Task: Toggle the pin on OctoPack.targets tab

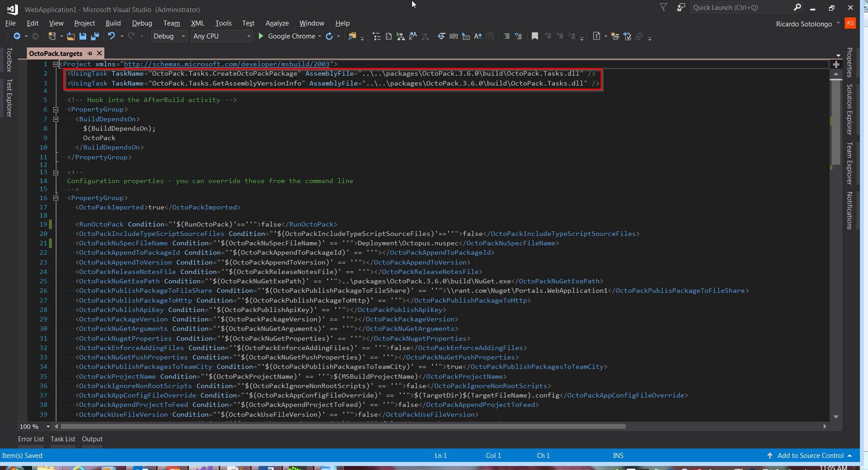Action: pos(90,53)
